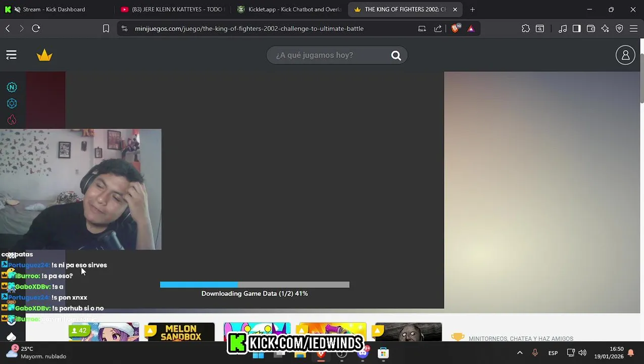Share this page link
The image size is (644, 364).
[438, 28]
